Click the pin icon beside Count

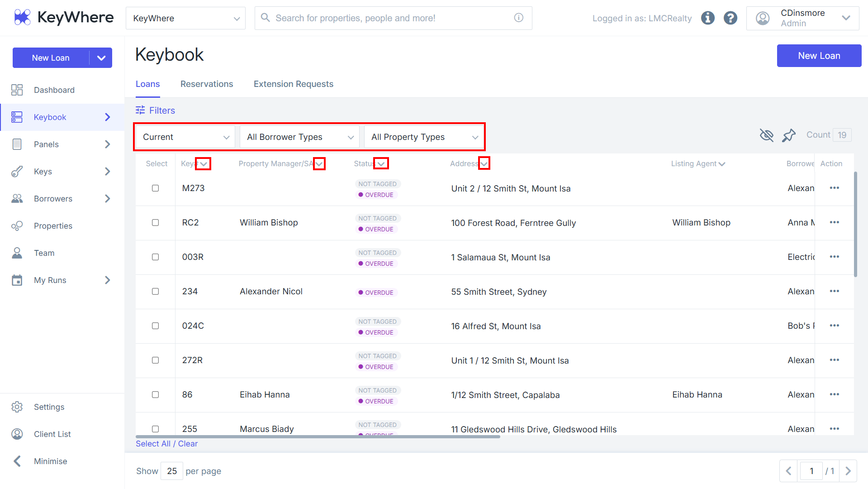click(x=789, y=135)
